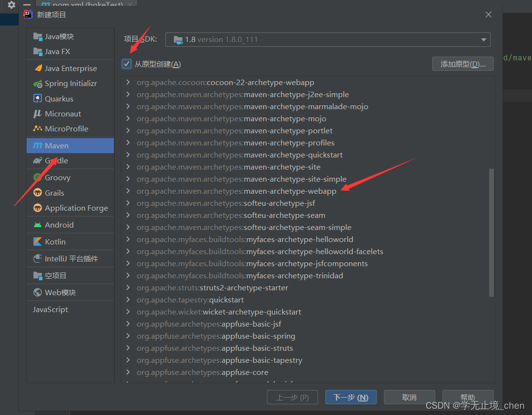Viewport: 532px width, 415px height.
Task: Expand the struts2-archetype-starter node
Action: (x=128, y=287)
